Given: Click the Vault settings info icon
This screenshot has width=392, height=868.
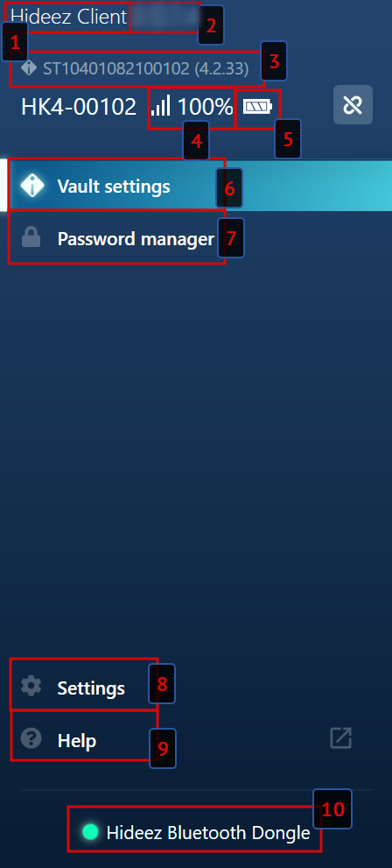Looking at the screenshot, I should point(31,186).
